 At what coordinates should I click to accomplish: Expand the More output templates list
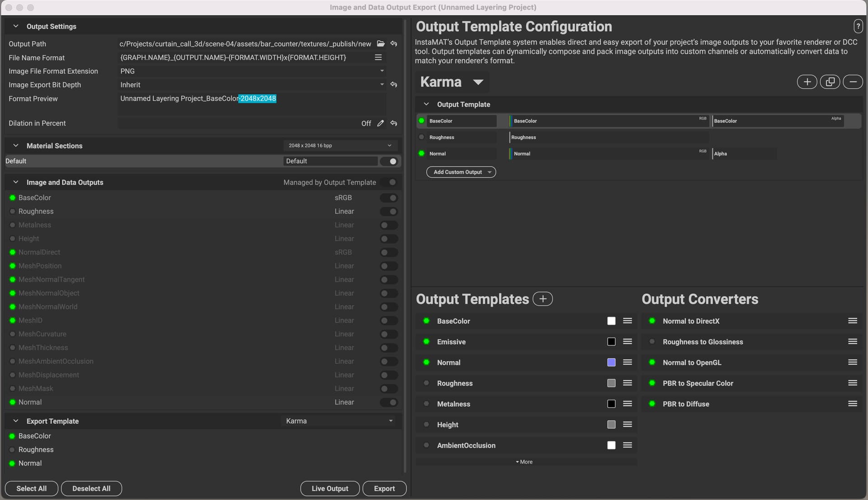pyautogui.click(x=524, y=462)
